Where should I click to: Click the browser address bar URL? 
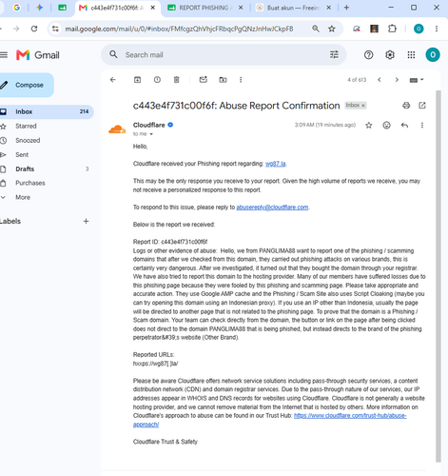(179, 29)
